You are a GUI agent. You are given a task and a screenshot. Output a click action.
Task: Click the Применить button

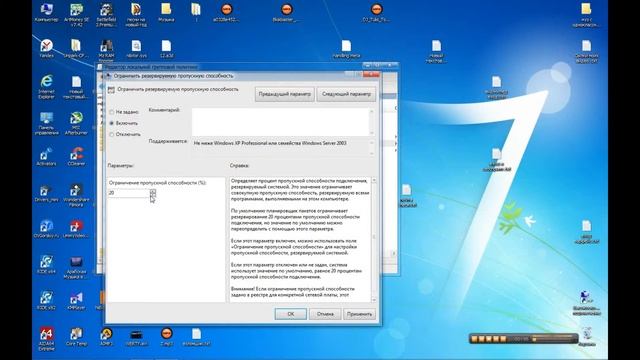point(360,314)
